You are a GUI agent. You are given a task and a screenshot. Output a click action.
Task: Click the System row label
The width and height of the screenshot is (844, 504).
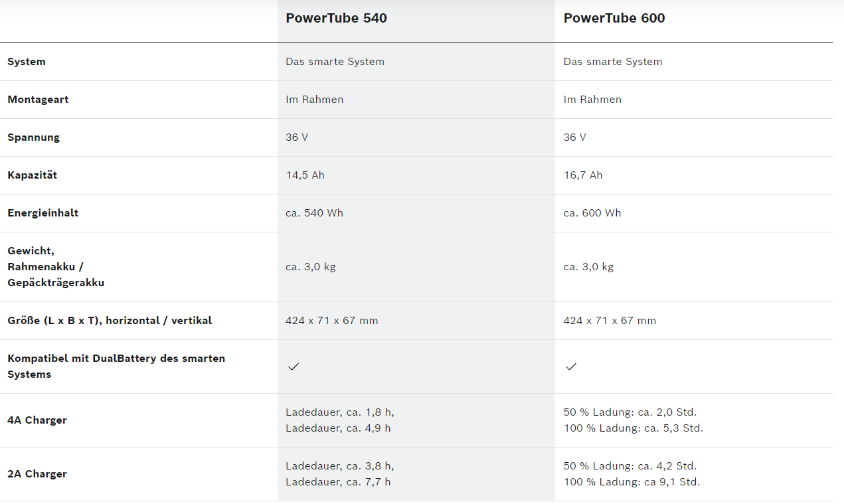pos(27,62)
